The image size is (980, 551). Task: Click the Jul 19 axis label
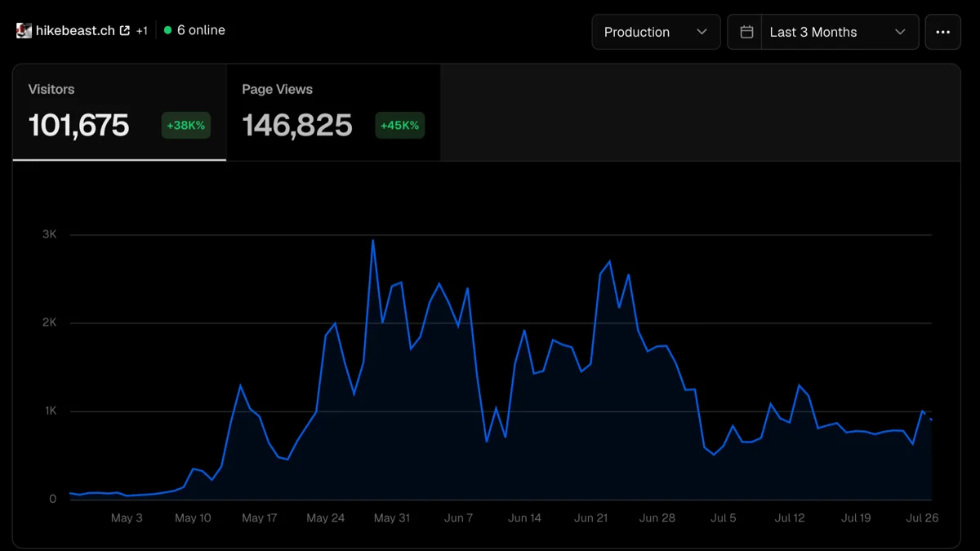[x=856, y=518]
